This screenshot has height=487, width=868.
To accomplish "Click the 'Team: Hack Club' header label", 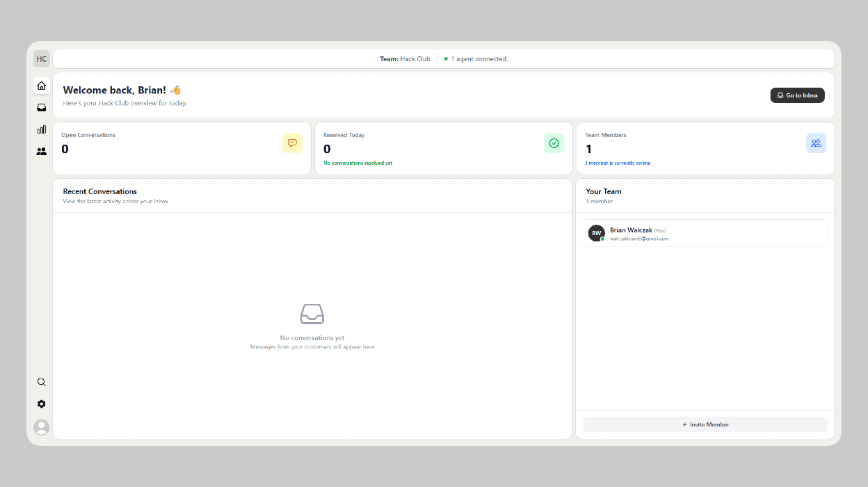I will point(405,59).
